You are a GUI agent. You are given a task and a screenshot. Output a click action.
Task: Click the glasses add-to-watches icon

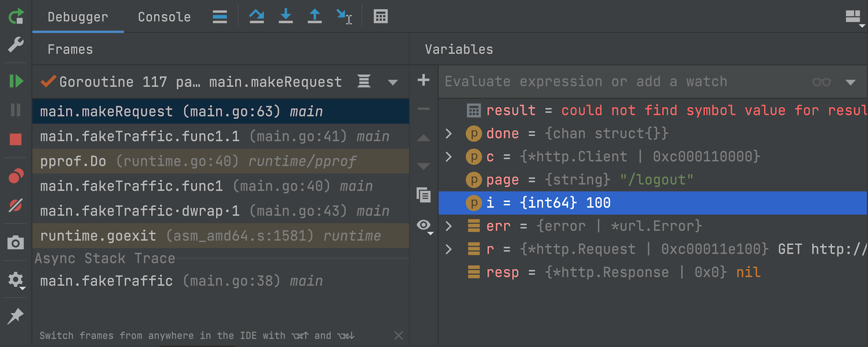[x=822, y=82]
